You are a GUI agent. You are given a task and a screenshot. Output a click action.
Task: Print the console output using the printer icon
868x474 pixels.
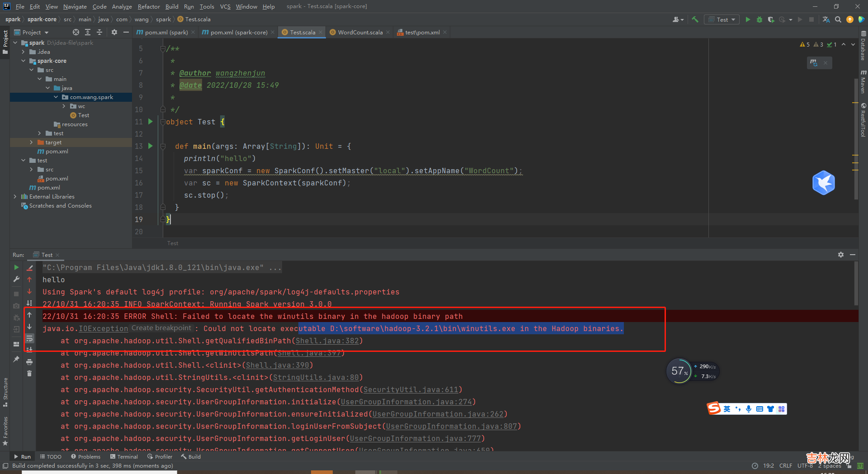pyautogui.click(x=29, y=362)
